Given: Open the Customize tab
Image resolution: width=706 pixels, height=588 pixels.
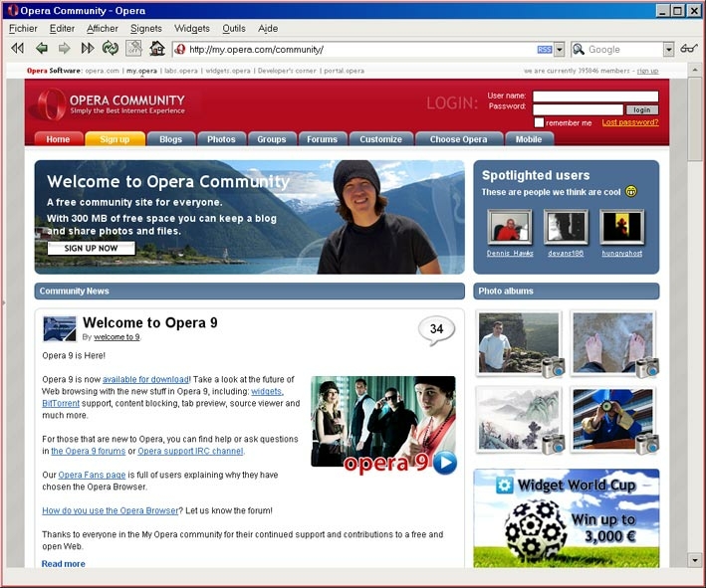Looking at the screenshot, I should (x=381, y=139).
